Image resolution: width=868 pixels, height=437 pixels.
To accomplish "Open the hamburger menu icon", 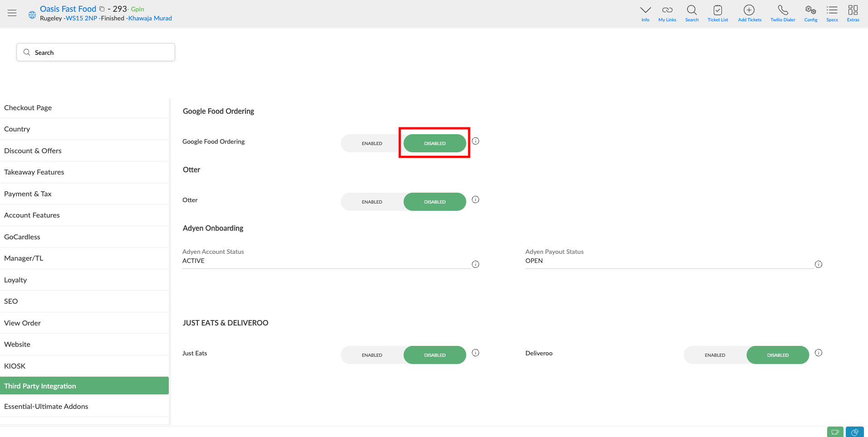I will (12, 13).
